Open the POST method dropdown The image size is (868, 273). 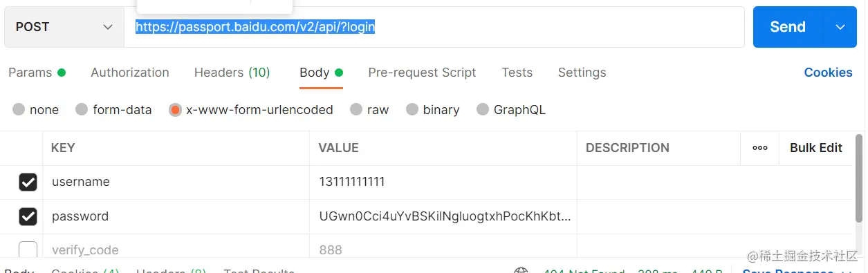point(64,27)
